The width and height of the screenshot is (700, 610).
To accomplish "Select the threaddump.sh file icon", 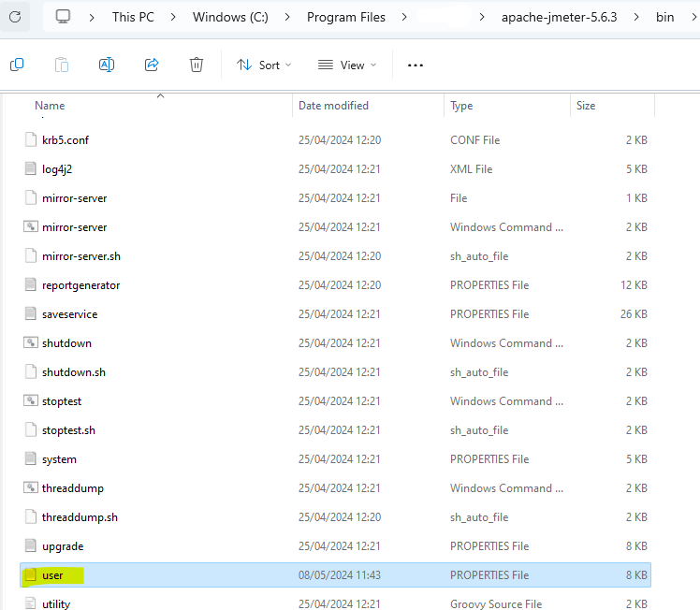I will (x=30, y=516).
